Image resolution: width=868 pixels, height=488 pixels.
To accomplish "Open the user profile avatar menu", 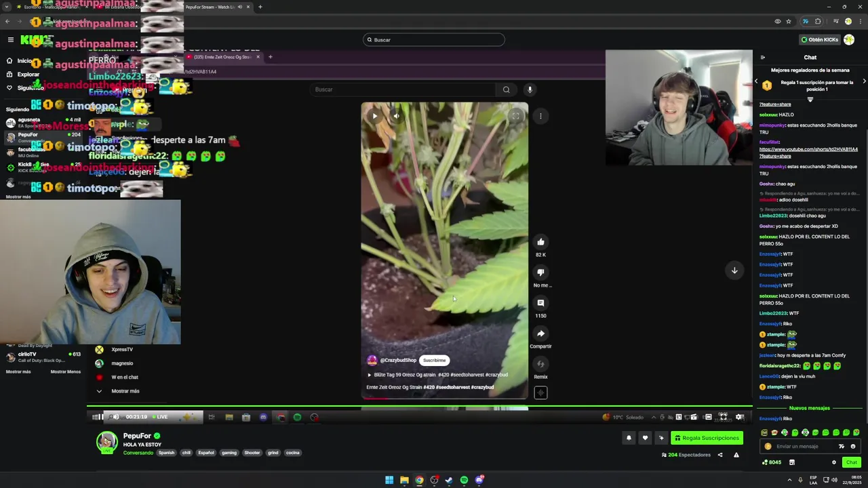I will pyautogui.click(x=849, y=40).
